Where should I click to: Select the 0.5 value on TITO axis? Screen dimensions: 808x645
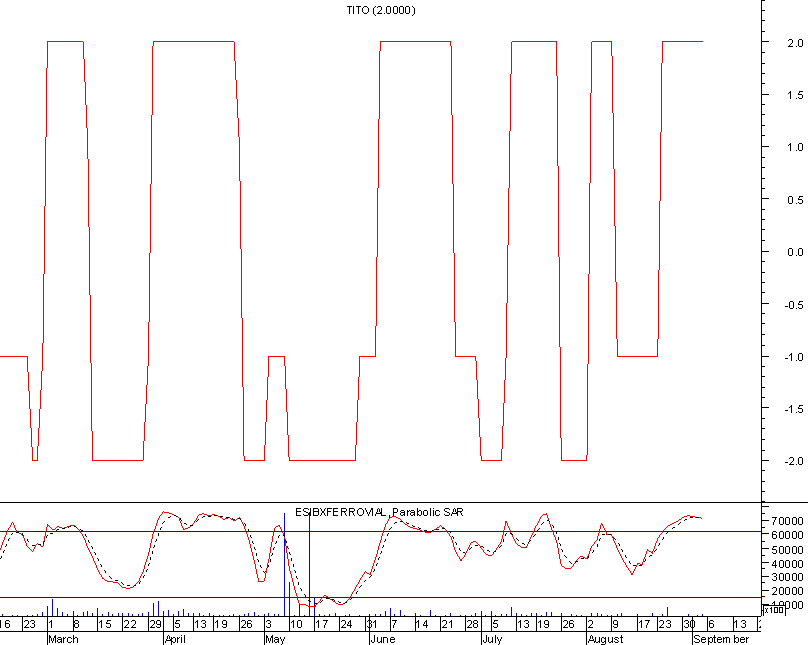tap(795, 200)
